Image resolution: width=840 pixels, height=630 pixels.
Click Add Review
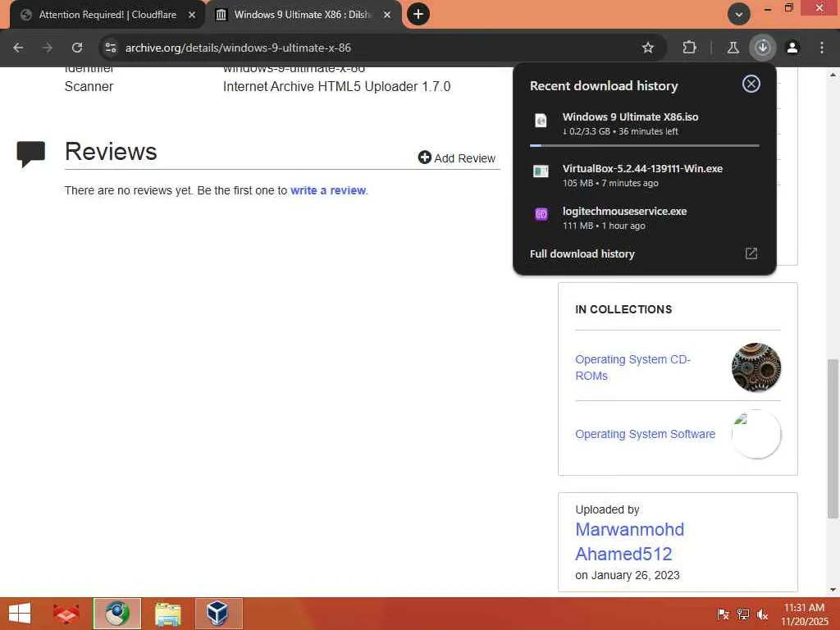tap(457, 158)
